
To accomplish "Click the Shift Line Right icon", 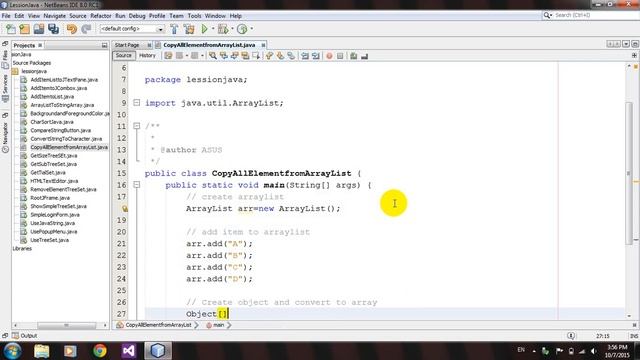I will pos(316,56).
